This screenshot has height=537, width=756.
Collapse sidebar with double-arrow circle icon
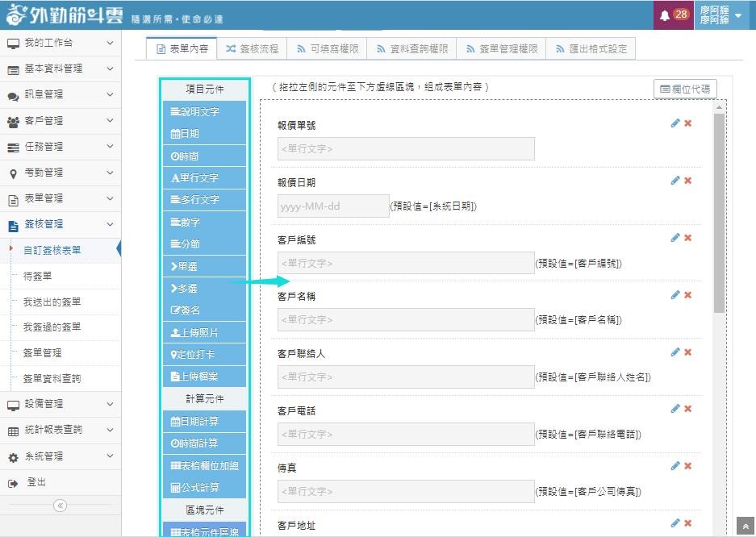point(60,506)
